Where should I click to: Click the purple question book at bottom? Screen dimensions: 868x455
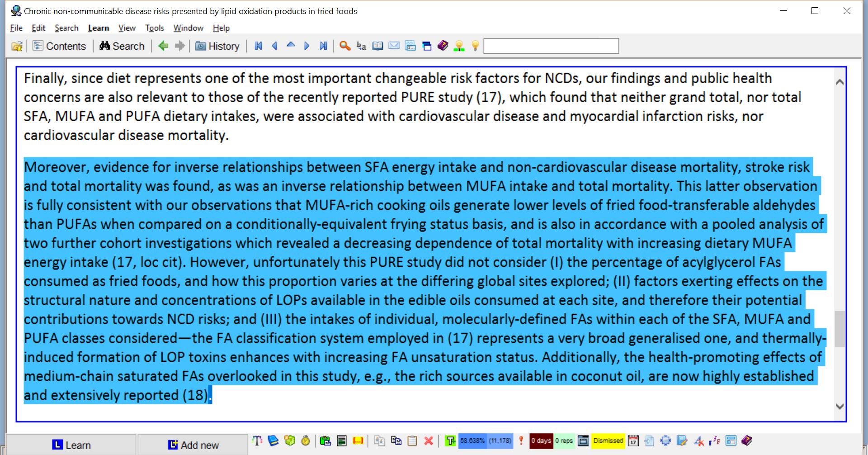[x=747, y=440]
